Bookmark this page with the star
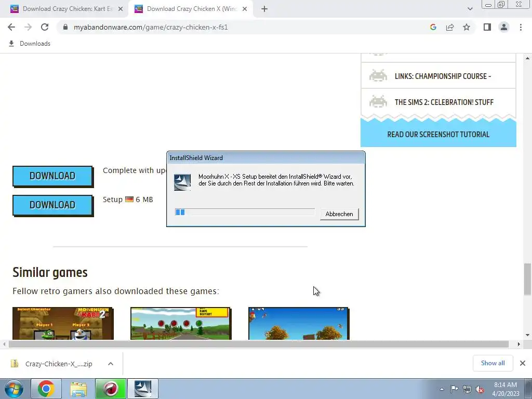This screenshot has width=532, height=399. click(x=467, y=27)
